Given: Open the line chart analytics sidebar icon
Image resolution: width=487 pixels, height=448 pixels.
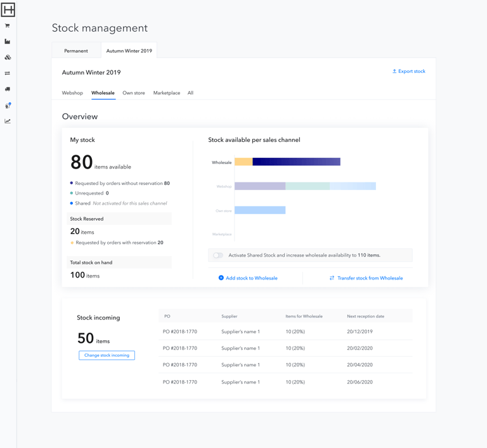Looking at the screenshot, I should tap(8, 121).
